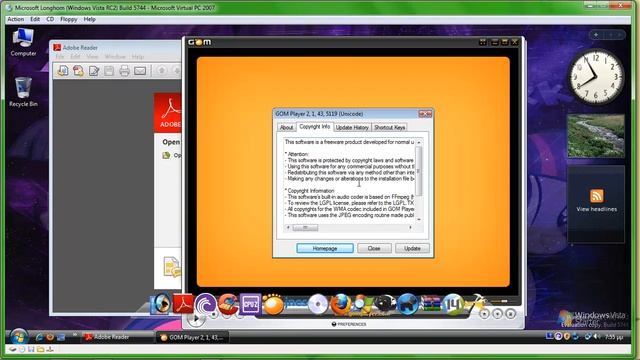Click the slideshow picture gadget
Image resolution: width=640 pixels, height=360 pixels.
point(596,136)
